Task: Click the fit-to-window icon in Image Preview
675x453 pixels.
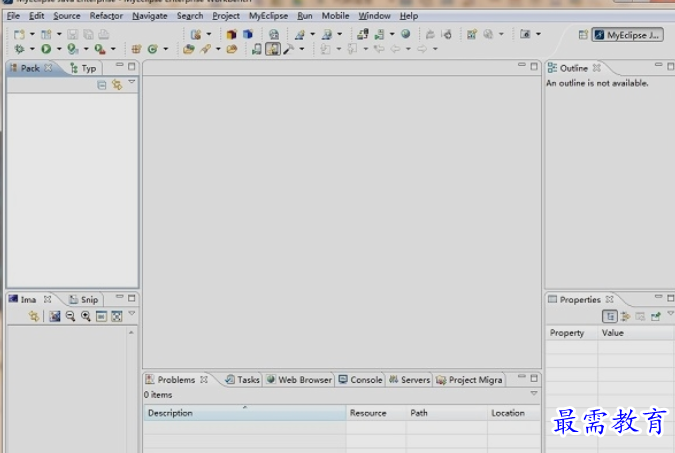Action: click(x=117, y=316)
